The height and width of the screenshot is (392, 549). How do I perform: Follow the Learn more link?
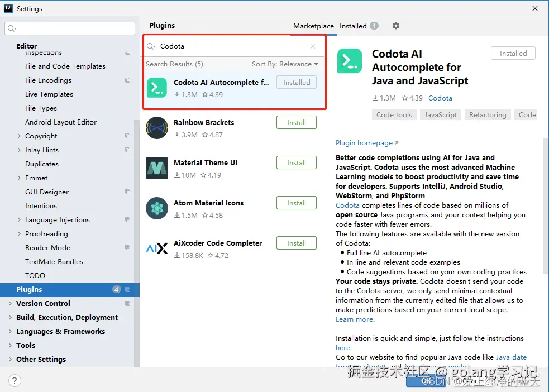[354, 319]
